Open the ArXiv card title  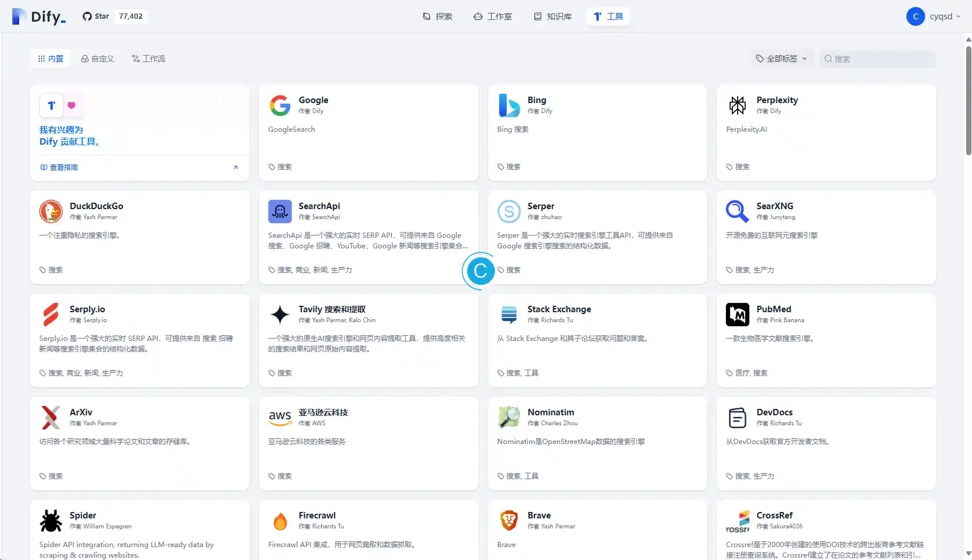(x=81, y=412)
